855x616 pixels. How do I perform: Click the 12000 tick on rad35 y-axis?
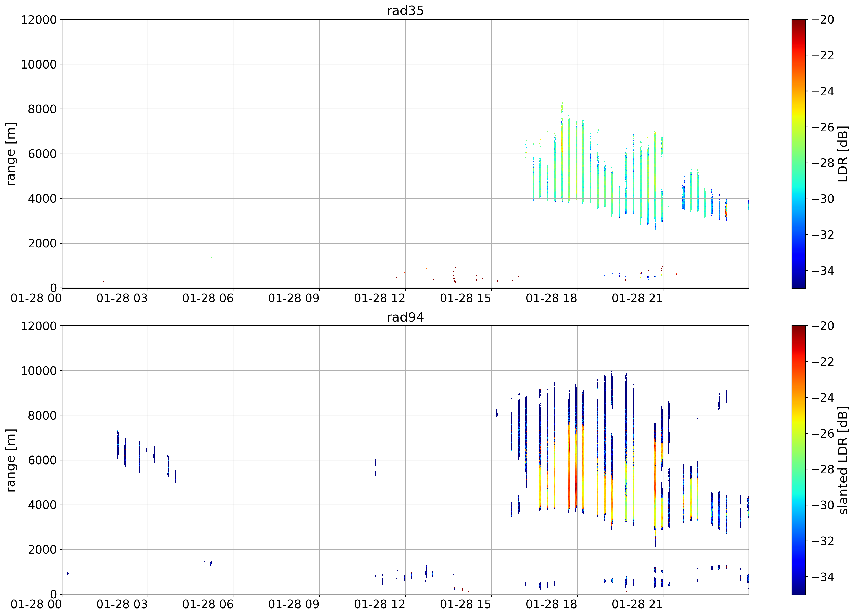[x=39, y=20]
